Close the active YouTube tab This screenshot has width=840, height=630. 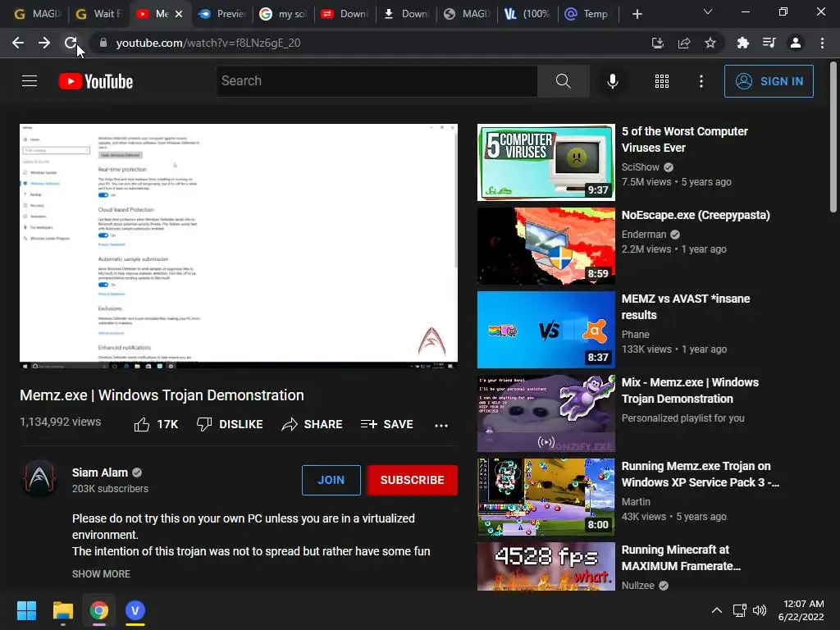pos(179,14)
